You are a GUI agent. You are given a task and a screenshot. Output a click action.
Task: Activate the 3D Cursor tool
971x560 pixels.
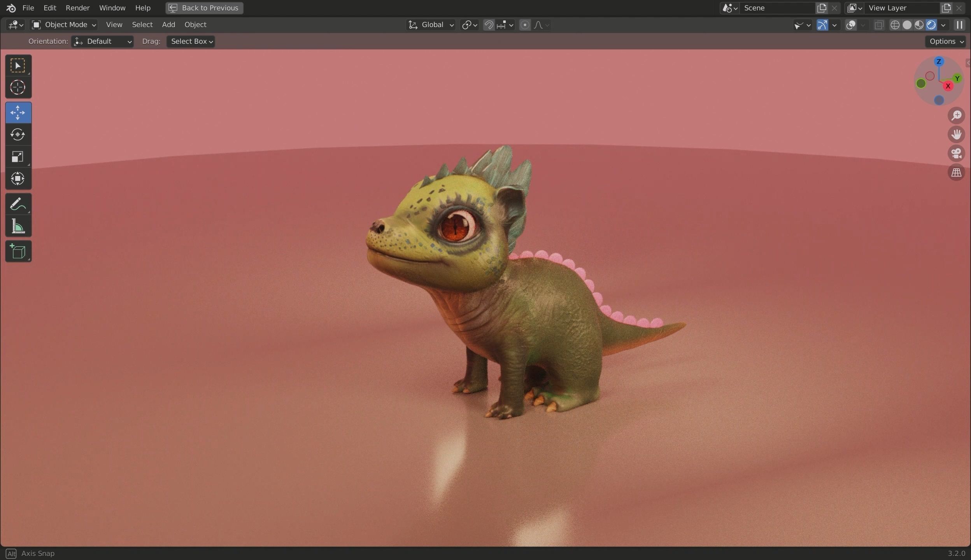18,87
